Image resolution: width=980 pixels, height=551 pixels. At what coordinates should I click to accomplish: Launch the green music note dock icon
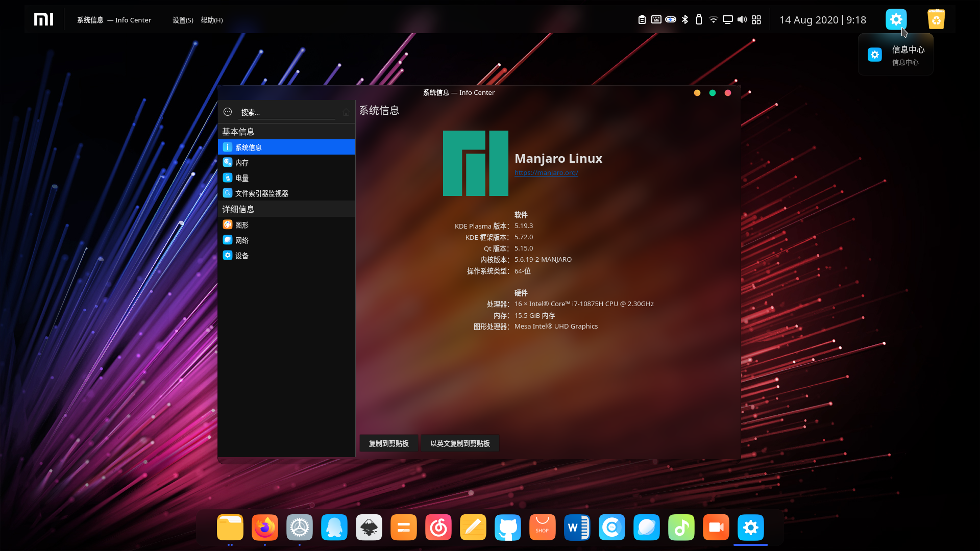point(681,527)
